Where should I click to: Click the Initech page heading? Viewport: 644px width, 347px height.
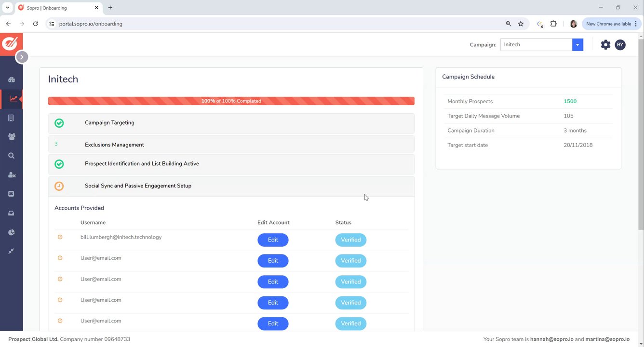(63, 80)
